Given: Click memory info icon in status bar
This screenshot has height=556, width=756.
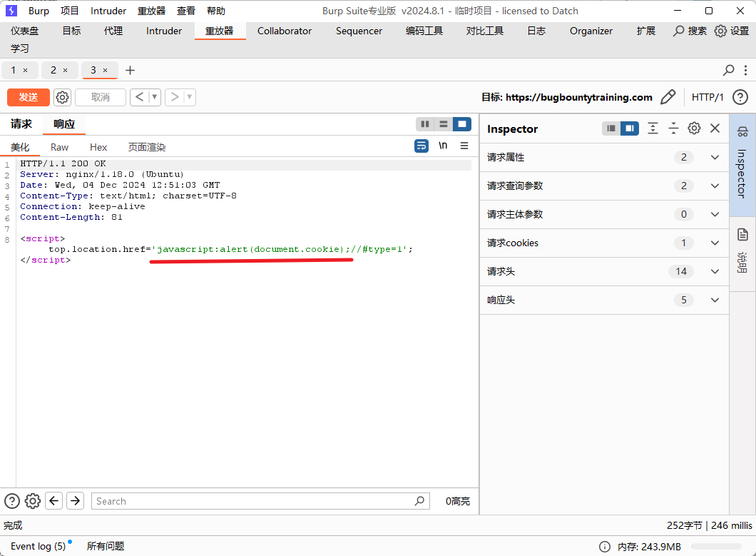Looking at the screenshot, I should coord(604,546).
